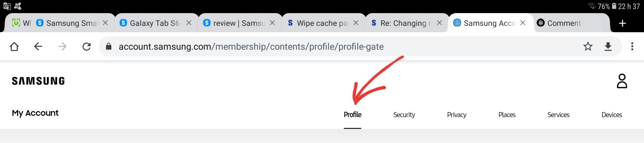Viewport: 644px width, 143px height.
Task: Go to the Places section
Action: [506, 115]
